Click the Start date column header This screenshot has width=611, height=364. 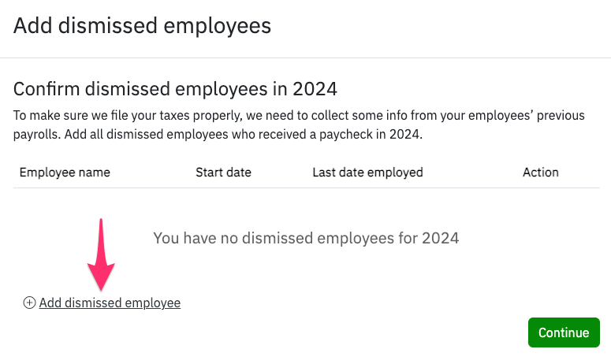222,172
